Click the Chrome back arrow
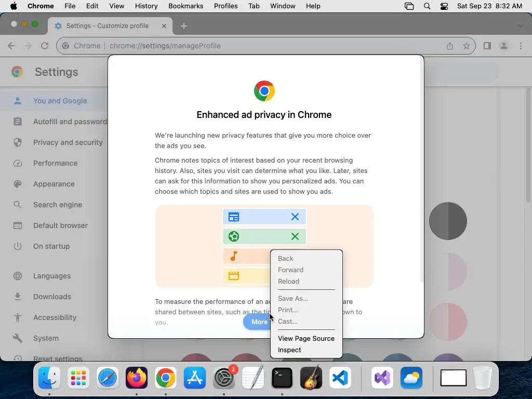 11,46
